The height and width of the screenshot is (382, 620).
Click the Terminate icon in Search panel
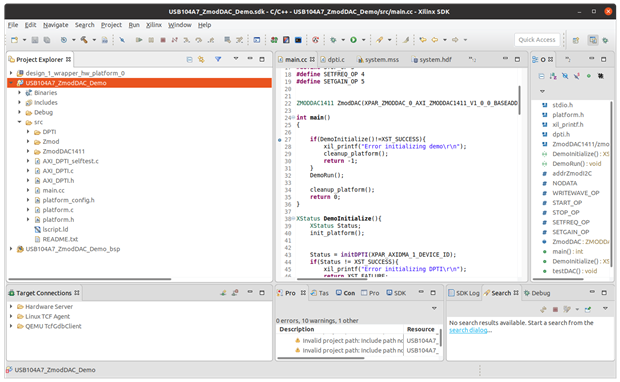point(555,310)
